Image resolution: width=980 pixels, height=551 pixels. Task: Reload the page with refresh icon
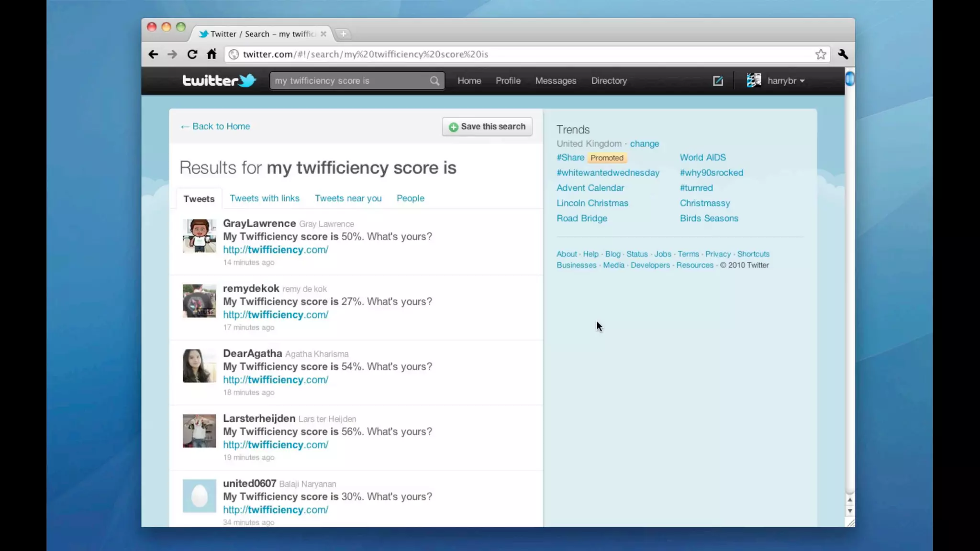pos(192,55)
